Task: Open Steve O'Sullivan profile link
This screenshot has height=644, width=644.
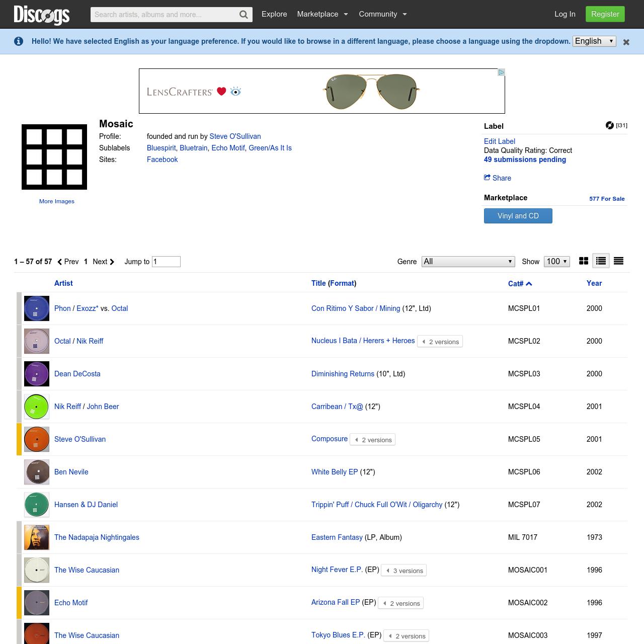Action: pos(235,136)
